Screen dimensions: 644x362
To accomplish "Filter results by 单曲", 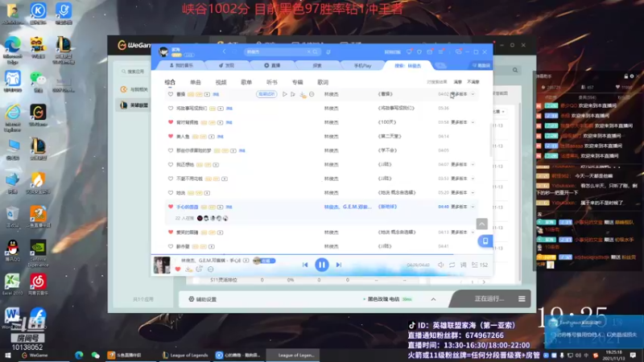I will (x=196, y=82).
